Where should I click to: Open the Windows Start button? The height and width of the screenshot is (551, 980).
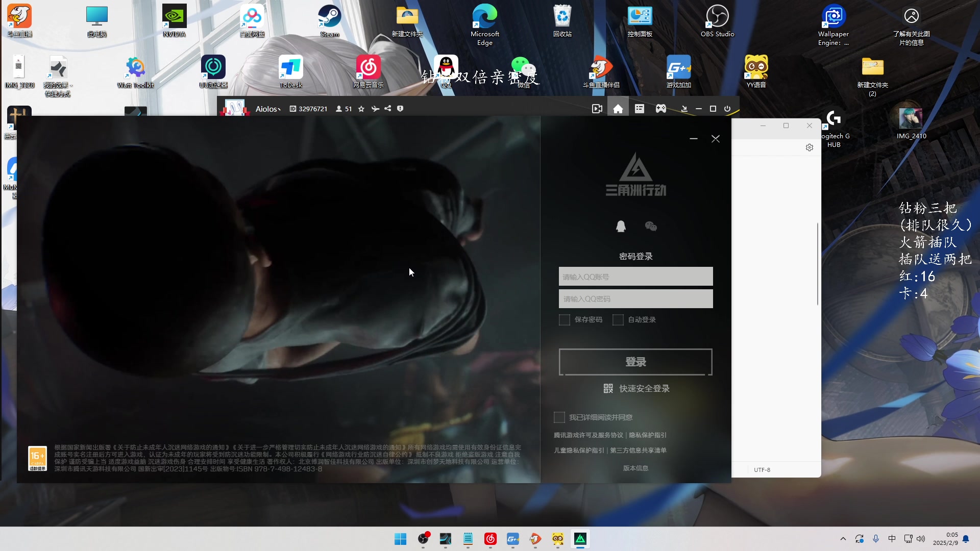(400, 539)
